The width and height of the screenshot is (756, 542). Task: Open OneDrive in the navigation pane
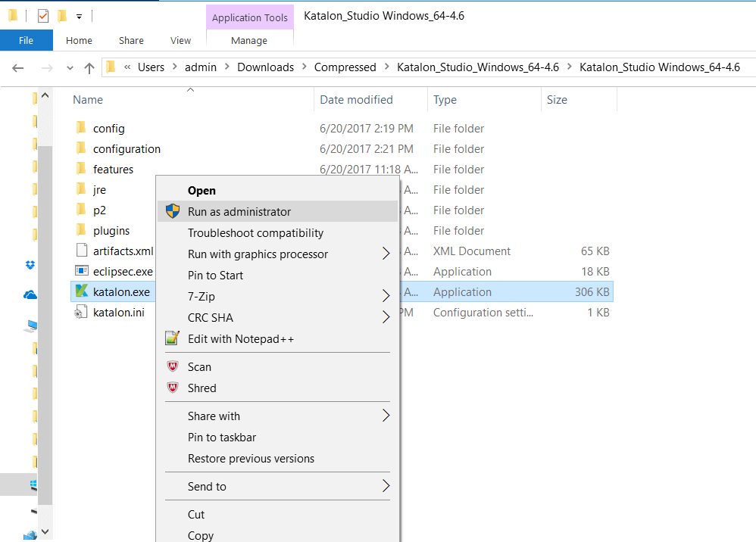[x=30, y=294]
